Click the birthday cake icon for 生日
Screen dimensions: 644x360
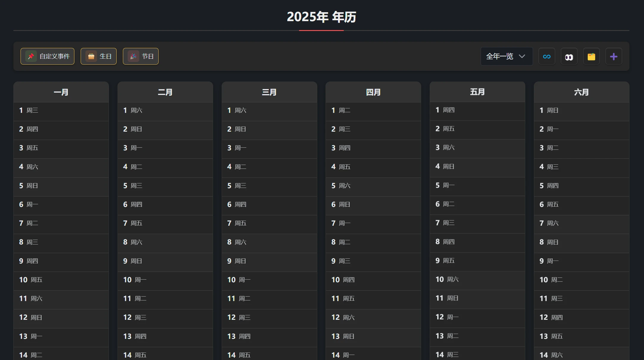pos(91,56)
